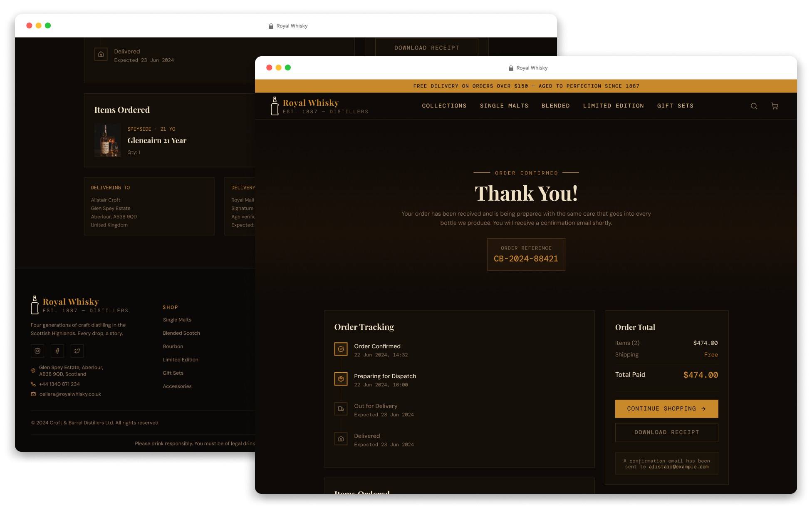Open the search icon in the header
Viewport: 812px width, 508px height.
(754, 106)
